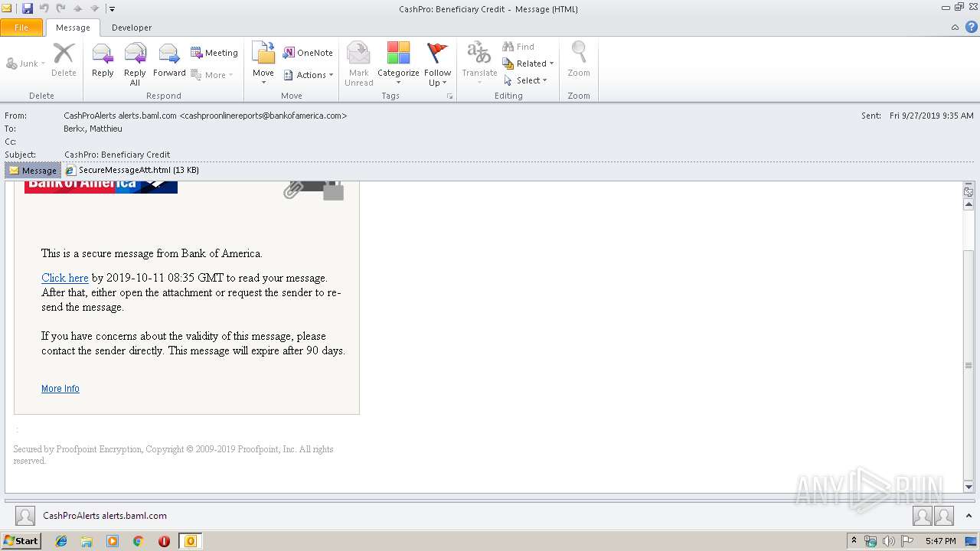
Task: Switch to the Developer tab
Action: tap(132, 28)
